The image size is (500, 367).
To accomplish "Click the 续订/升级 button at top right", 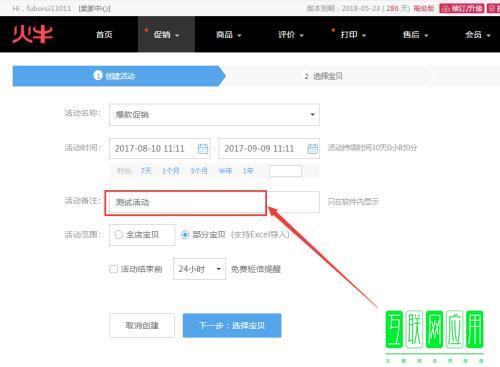I will pyautogui.click(x=462, y=8).
